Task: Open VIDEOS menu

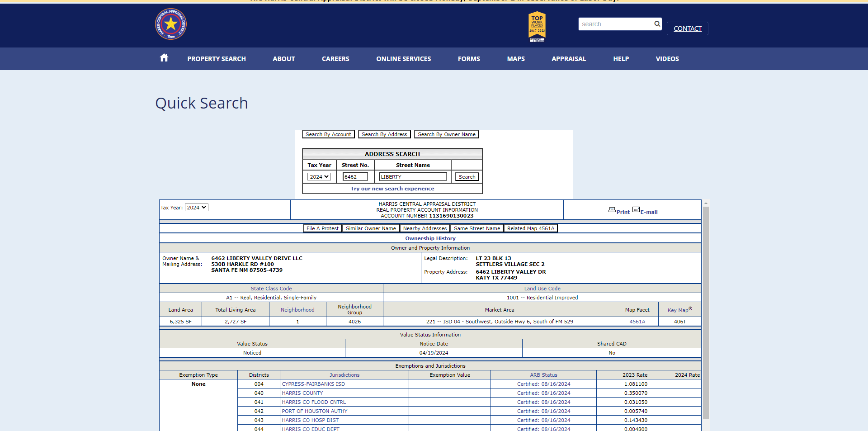Action: pyautogui.click(x=667, y=59)
